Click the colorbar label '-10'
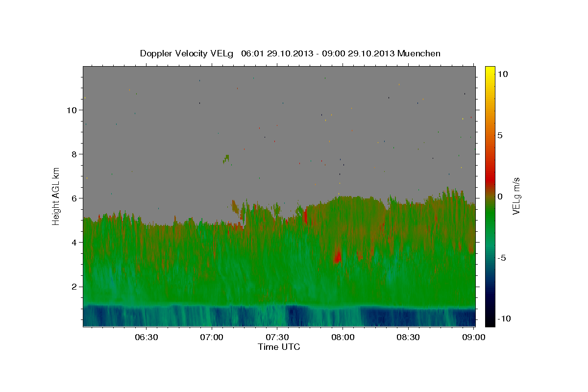588x392 pixels. click(503, 319)
